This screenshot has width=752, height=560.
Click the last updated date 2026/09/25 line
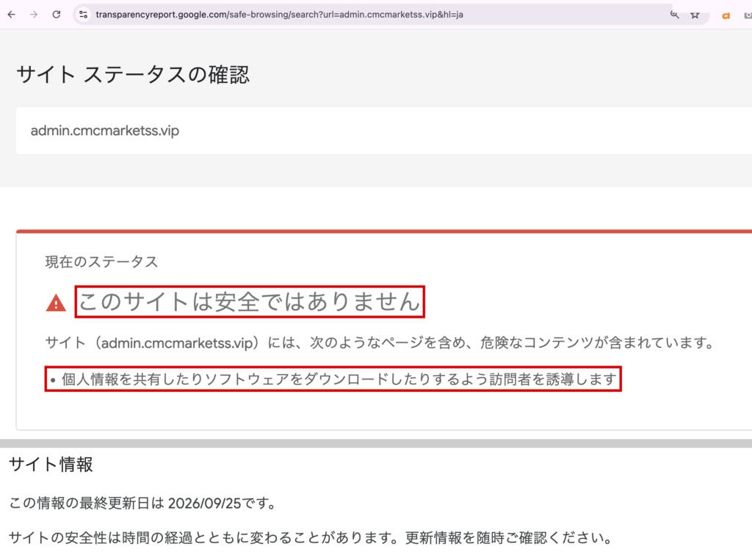(143, 503)
